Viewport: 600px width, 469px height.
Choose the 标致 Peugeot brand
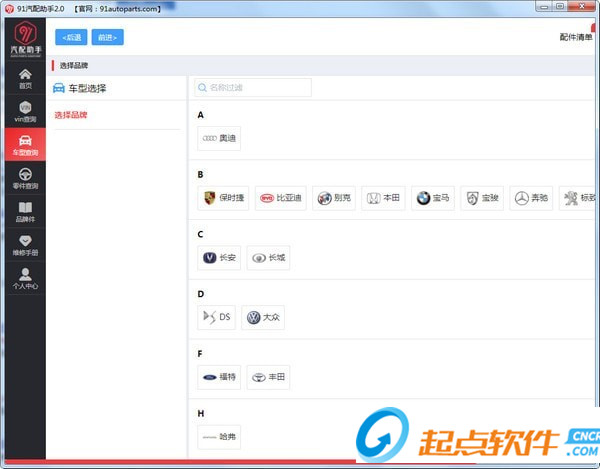[x=578, y=198]
